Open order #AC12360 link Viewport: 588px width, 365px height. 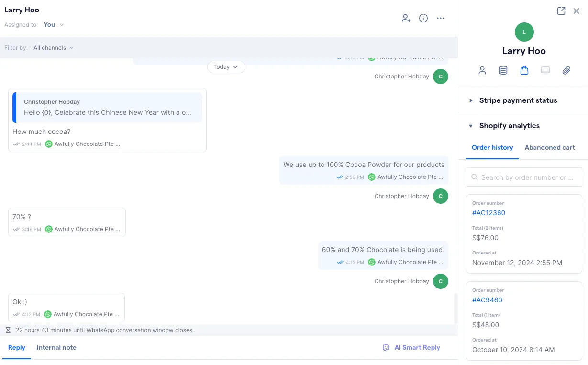pos(488,213)
